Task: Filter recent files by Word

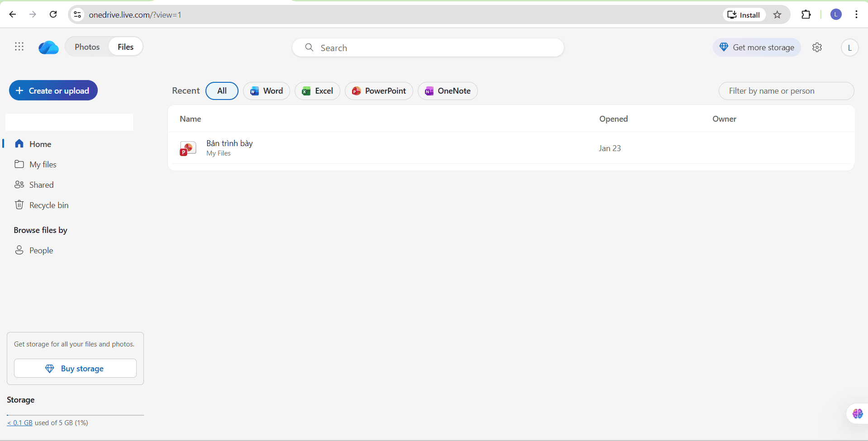Action: tap(266, 90)
